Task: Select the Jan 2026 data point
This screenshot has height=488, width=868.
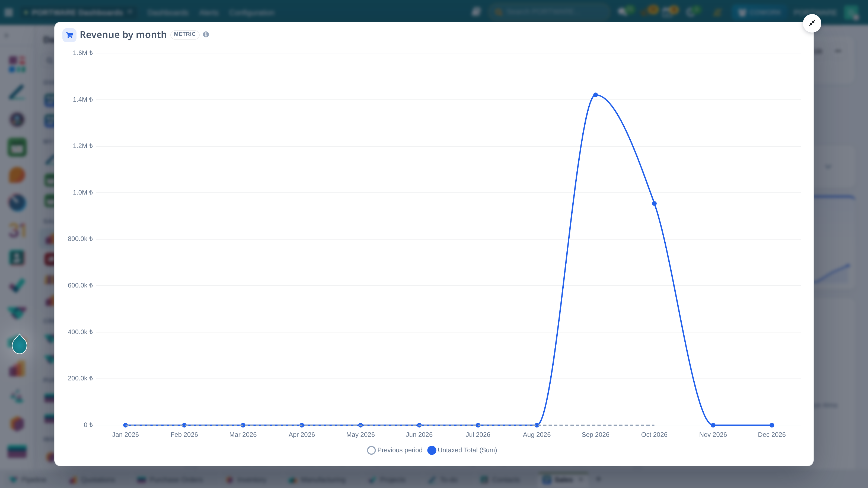Action: pos(125,425)
